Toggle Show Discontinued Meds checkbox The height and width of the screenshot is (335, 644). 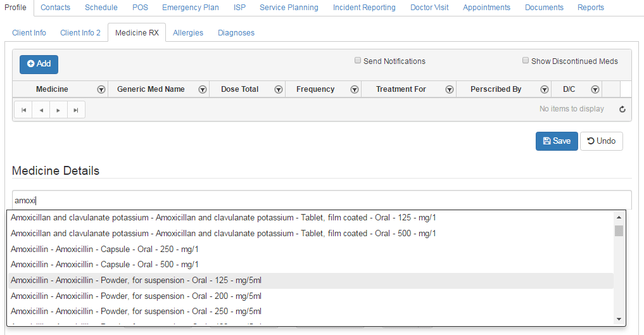[x=526, y=61]
